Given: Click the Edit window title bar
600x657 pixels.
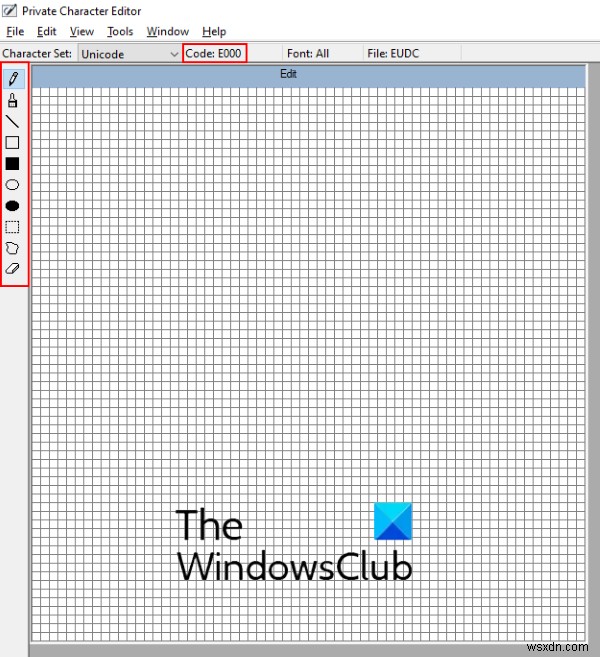Looking at the screenshot, I should (x=308, y=76).
